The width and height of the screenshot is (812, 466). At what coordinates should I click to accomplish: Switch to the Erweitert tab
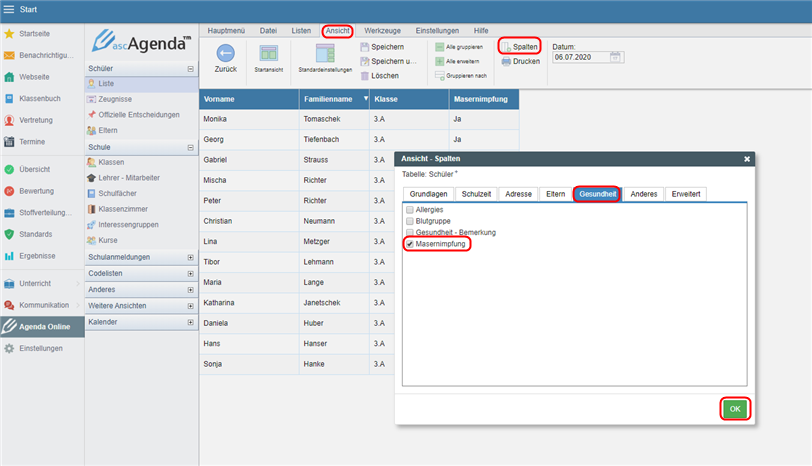tap(686, 194)
